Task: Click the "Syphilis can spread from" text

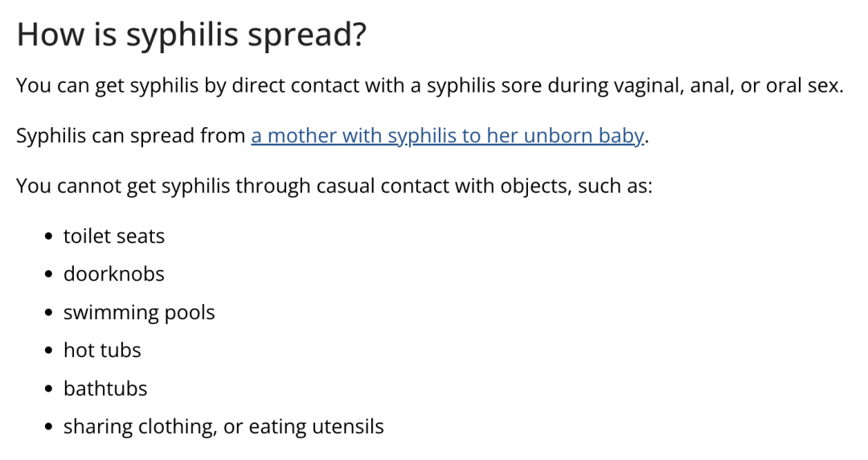Action: (131, 136)
